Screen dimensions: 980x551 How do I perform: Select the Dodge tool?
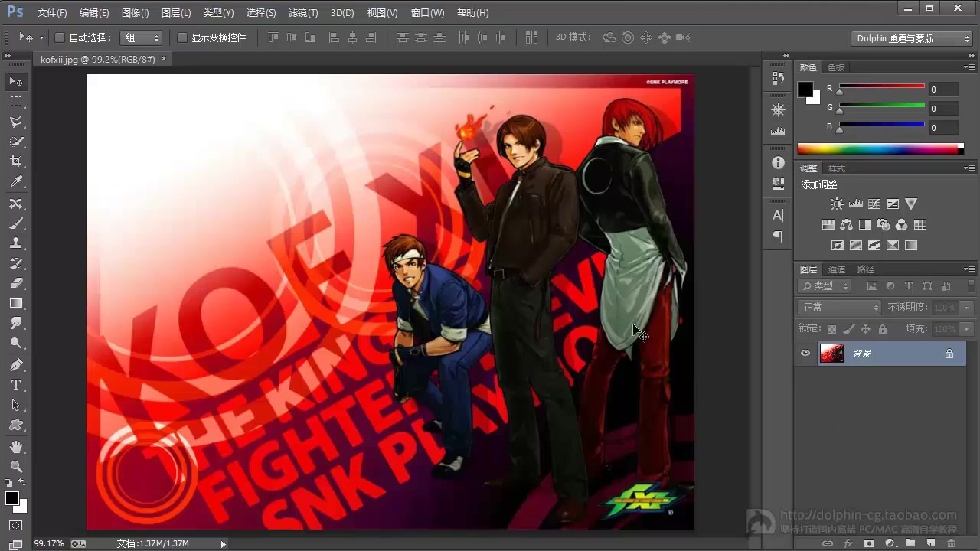(16, 344)
